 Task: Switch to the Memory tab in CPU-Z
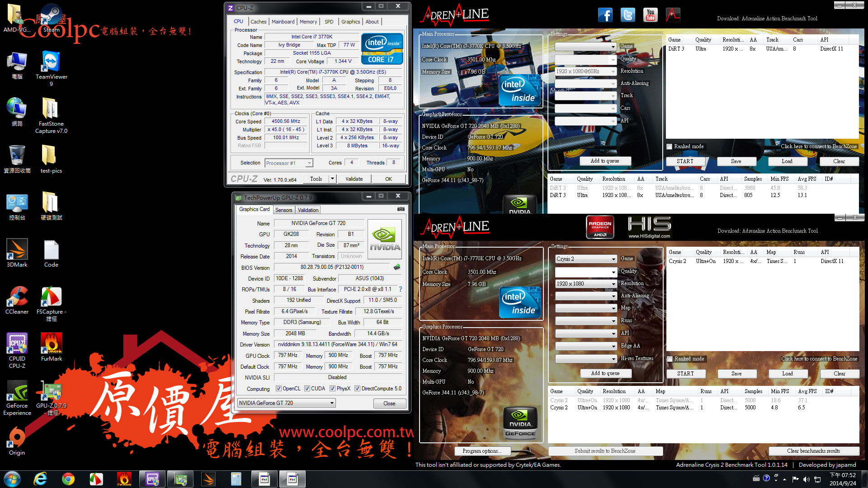(x=308, y=22)
